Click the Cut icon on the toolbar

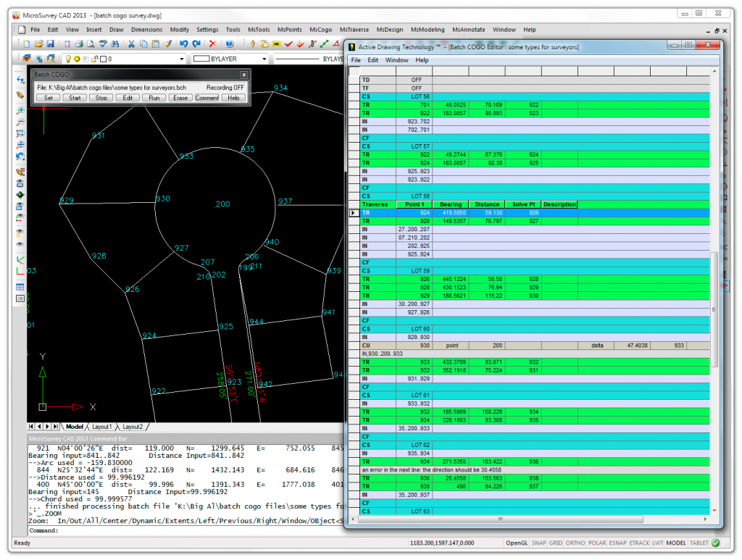tap(131, 44)
